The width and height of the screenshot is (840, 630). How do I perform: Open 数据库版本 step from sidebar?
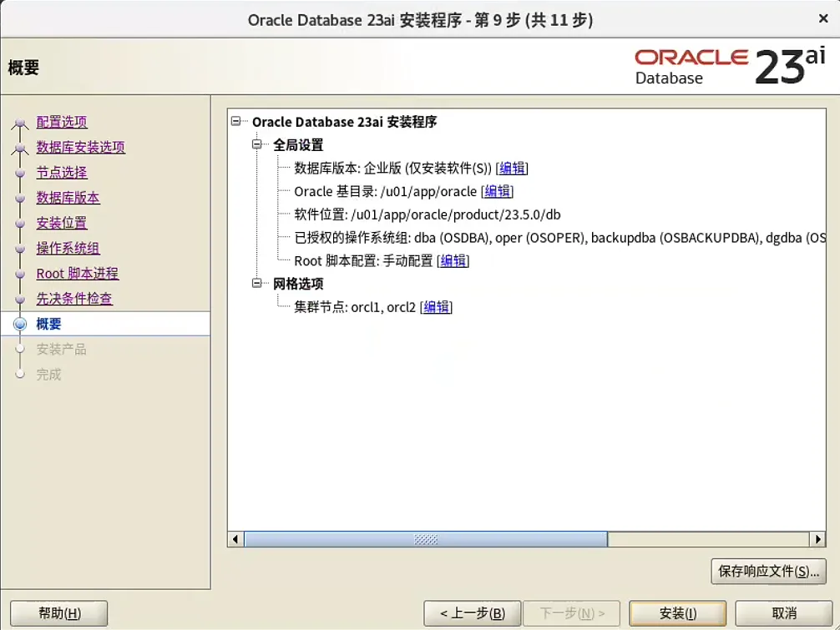[x=66, y=198]
